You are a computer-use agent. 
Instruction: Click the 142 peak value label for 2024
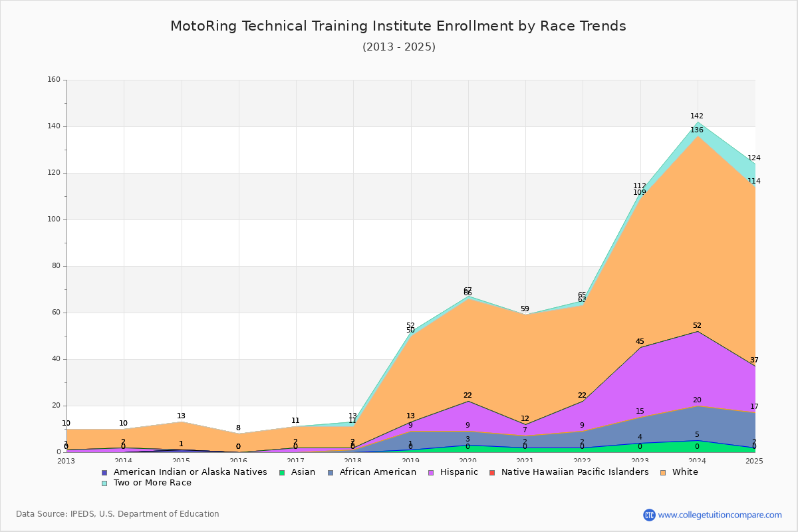click(697, 116)
